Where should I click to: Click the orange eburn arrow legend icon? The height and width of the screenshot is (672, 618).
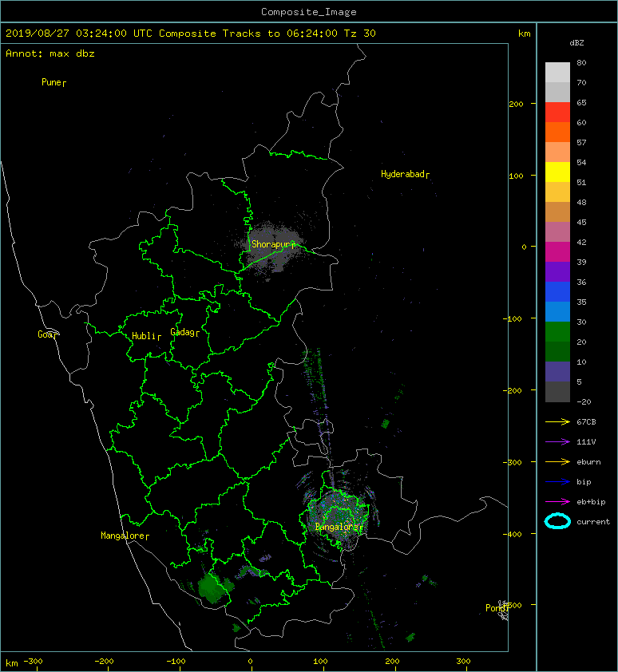click(x=557, y=462)
